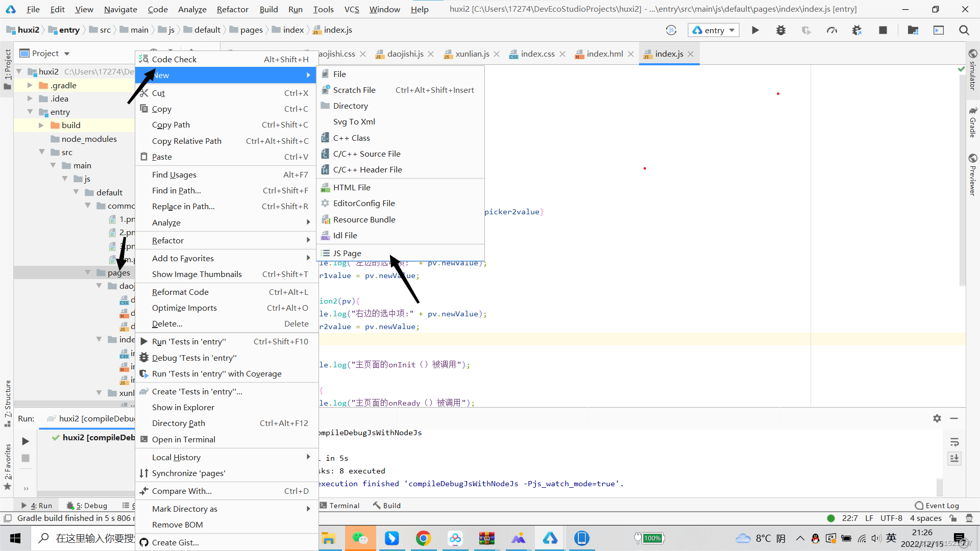Close the daojishi.js tab
This screenshot has width=980, height=551.
click(x=431, y=54)
